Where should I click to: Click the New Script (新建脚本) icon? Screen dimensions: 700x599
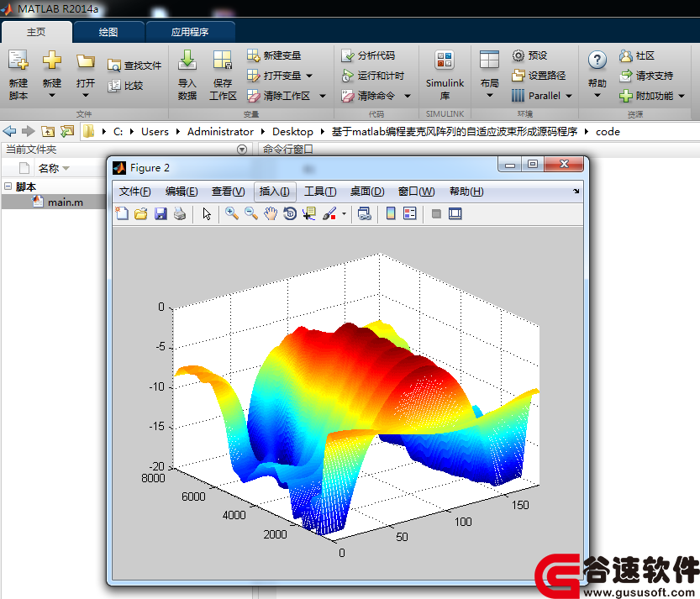click(x=18, y=60)
